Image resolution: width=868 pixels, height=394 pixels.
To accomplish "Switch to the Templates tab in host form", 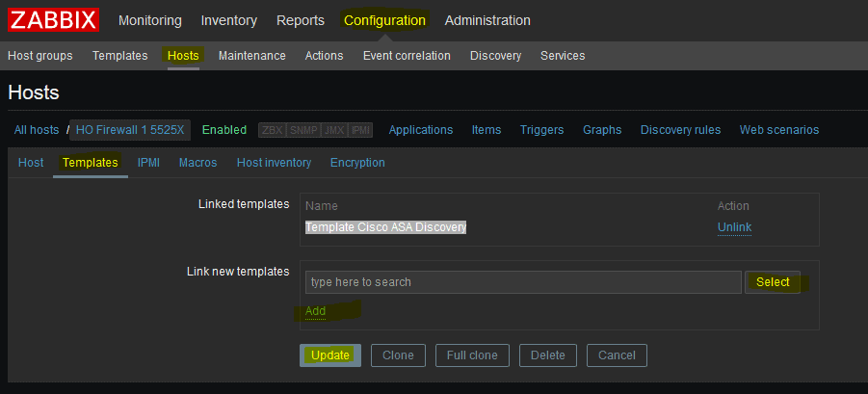I will click(x=91, y=163).
